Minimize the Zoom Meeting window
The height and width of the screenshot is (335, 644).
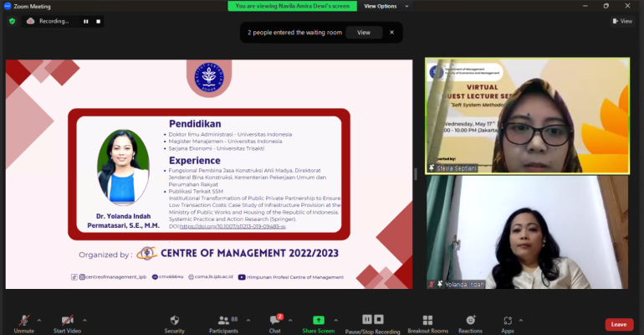[x=585, y=6]
